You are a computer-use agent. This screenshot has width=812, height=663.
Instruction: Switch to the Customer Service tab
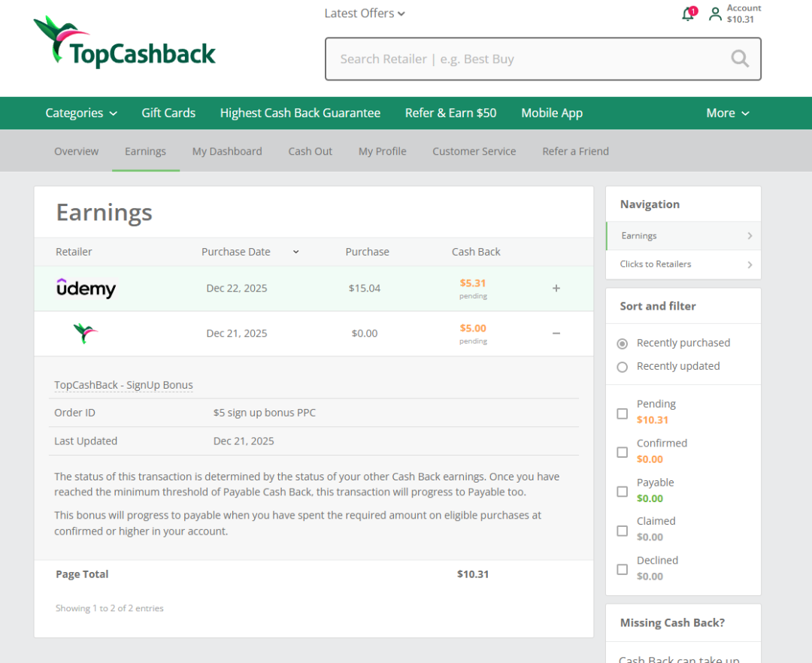[474, 151]
